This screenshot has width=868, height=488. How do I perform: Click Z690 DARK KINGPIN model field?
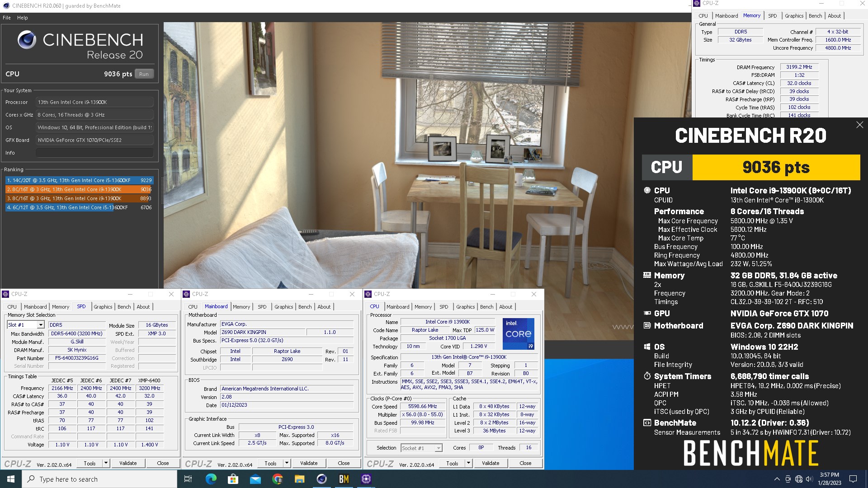tap(262, 332)
